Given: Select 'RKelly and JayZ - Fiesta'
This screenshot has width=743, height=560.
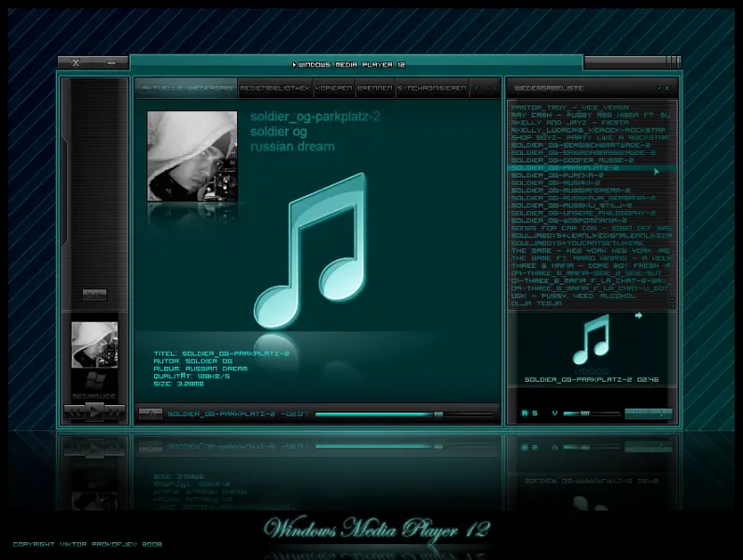Looking at the screenshot, I should 570,122.
